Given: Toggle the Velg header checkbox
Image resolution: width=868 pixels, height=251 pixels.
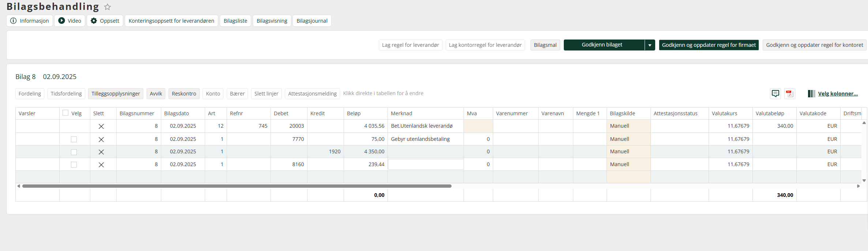Looking at the screenshot, I should [65, 113].
